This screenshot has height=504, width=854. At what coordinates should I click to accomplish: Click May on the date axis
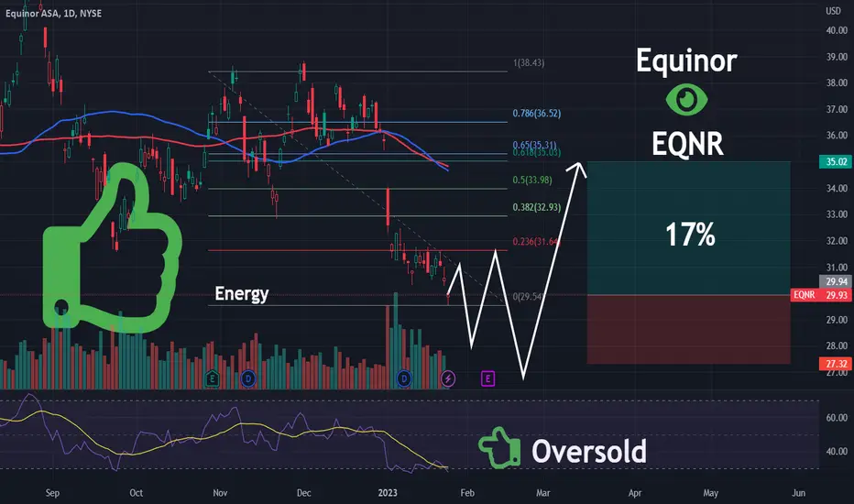pos(711,493)
